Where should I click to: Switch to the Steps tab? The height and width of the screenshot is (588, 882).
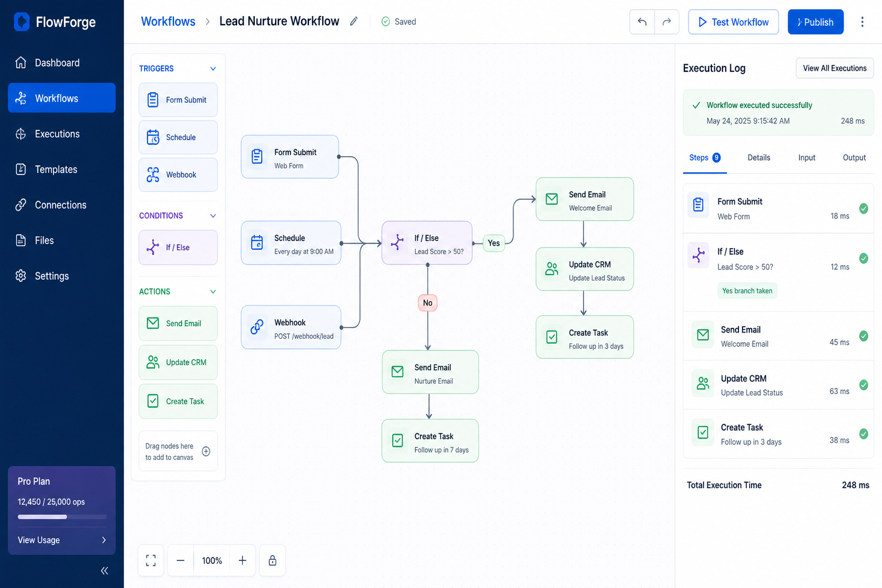click(x=705, y=158)
